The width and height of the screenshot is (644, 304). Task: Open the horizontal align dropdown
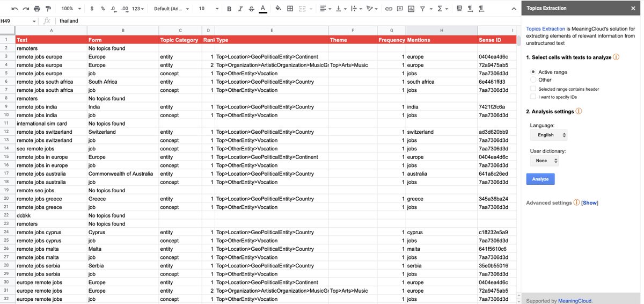point(325,9)
